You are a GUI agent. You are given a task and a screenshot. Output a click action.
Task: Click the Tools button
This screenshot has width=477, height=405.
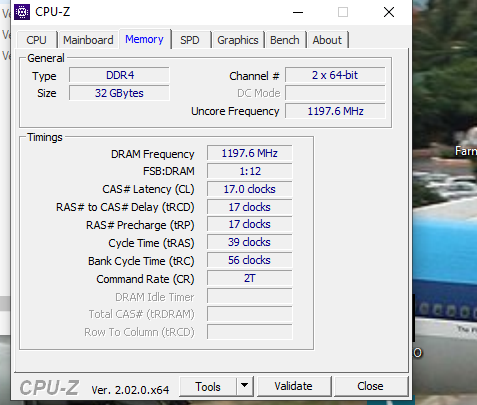coord(208,387)
